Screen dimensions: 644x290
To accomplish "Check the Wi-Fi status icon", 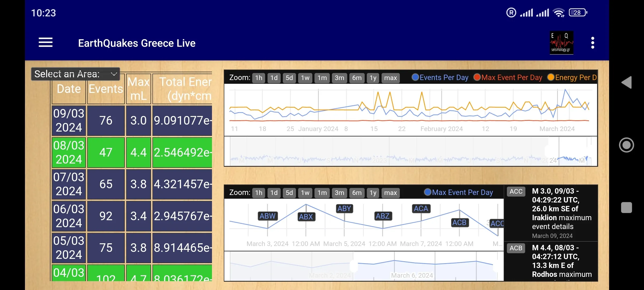I will (x=559, y=13).
